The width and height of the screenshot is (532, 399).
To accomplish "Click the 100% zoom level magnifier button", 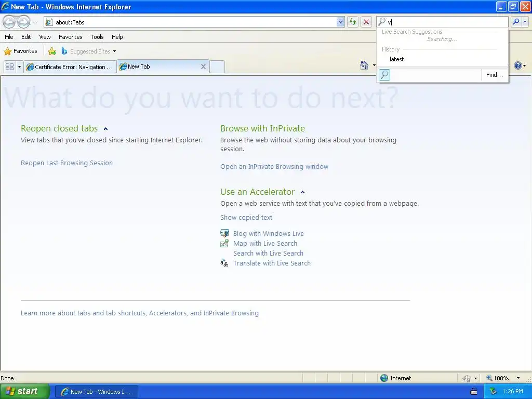I will point(497,378).
